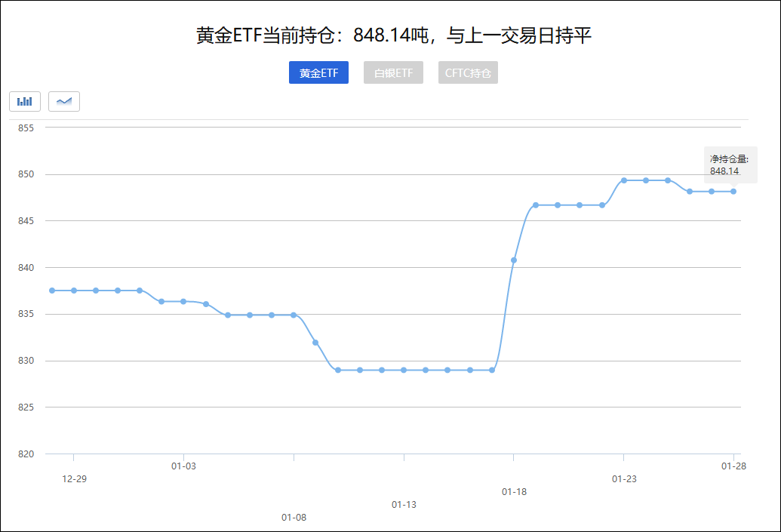Click the 855 y-axis label
Image resolution: width=781 pixels, height=532 pixels.
[x=26, y=128]
